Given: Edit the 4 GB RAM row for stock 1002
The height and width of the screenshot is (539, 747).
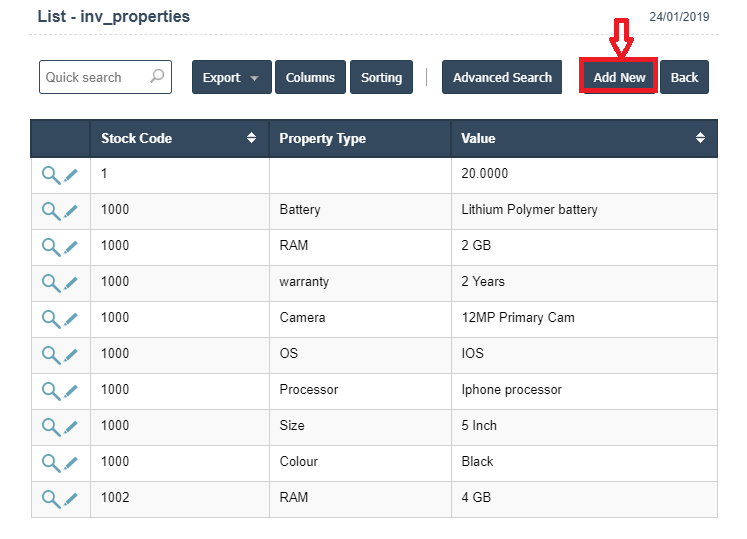Looking at the screenshot, I should pyautogui.click(x=71, y=498).
